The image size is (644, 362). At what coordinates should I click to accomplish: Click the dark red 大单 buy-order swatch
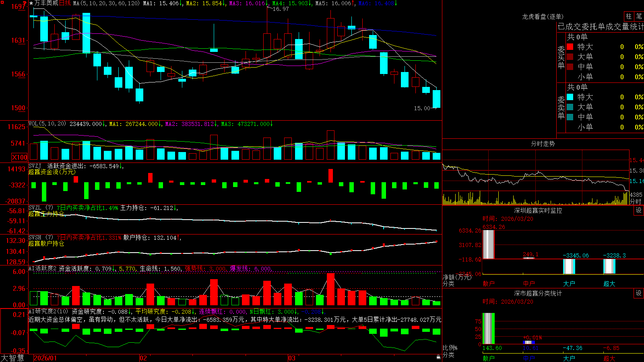tap(570, 57)
